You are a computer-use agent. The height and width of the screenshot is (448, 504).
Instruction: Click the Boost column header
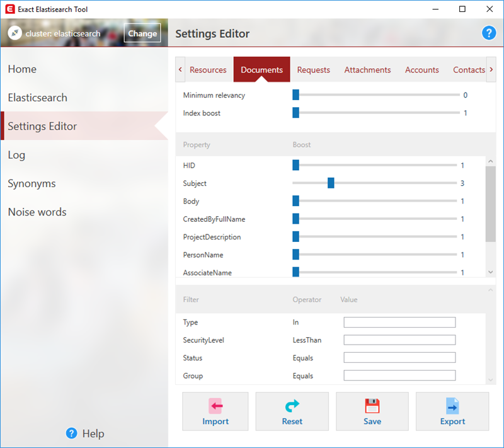[x=302, y=145]
